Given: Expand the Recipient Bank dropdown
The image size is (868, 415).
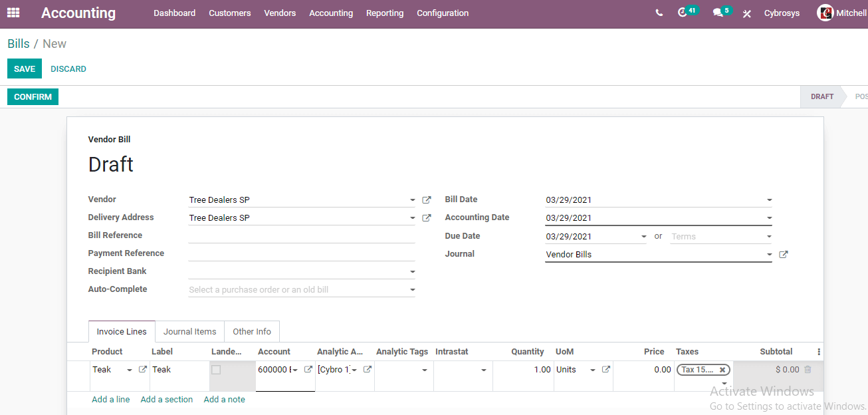Looking at the screenshot, I should click(x=413, y=272).
